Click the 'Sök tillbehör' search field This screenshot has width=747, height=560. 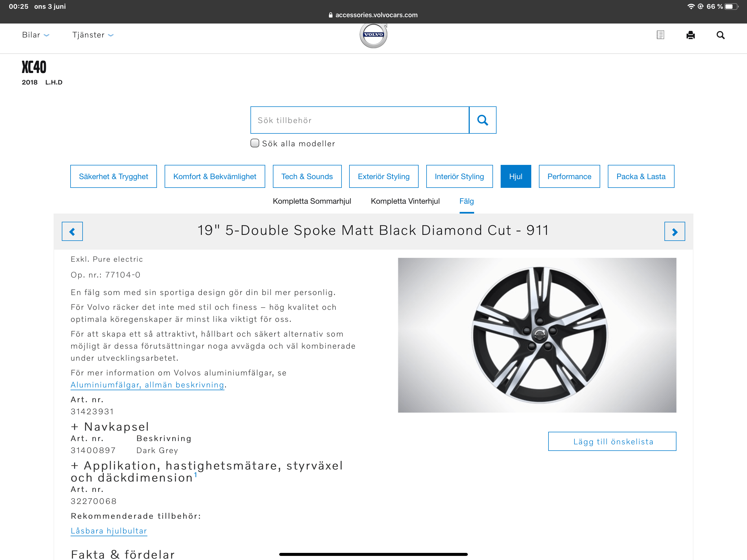(x=360, y=120)
